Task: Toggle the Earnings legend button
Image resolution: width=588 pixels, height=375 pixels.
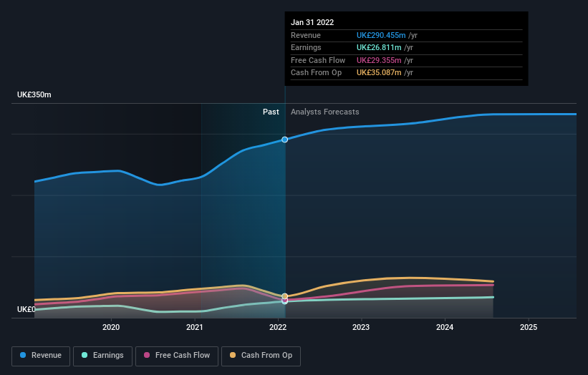Action: (x=102, y=356)
